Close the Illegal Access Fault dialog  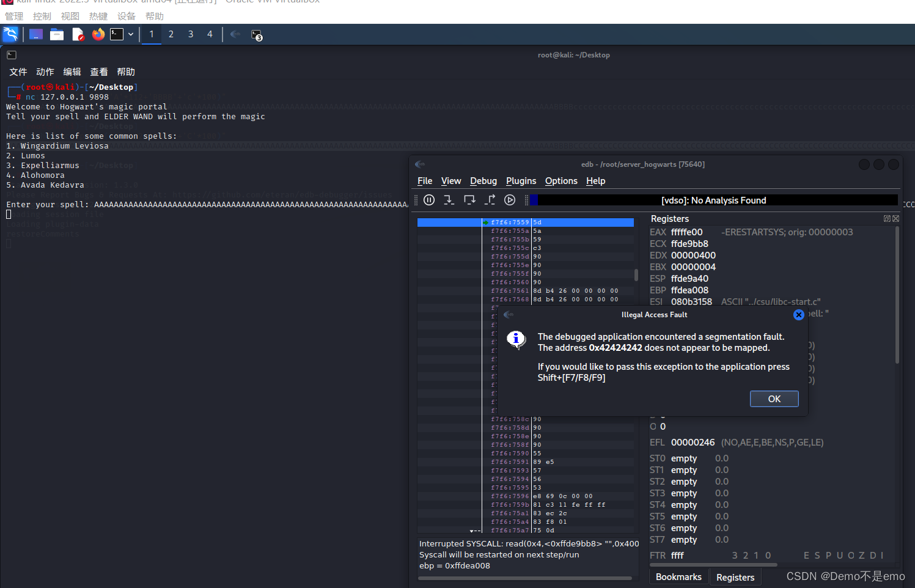coord(798,315)
